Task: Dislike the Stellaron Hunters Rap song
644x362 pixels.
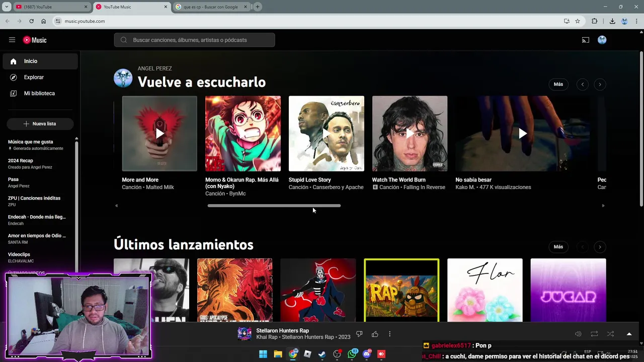Action: tap(359, 334)
